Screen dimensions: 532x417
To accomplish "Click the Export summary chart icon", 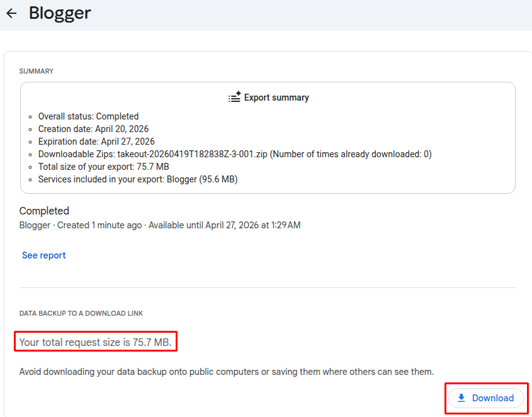I will tap(233, 97).
